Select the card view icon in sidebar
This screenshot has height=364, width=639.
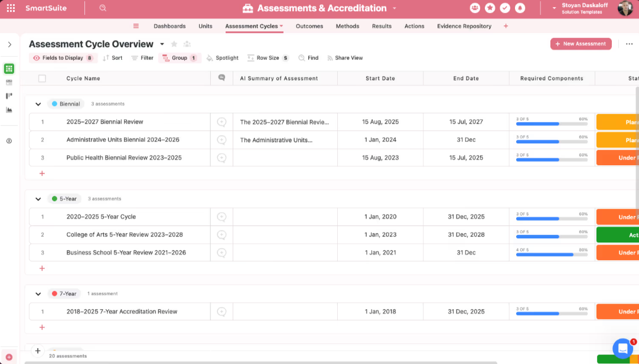(9, 83)
